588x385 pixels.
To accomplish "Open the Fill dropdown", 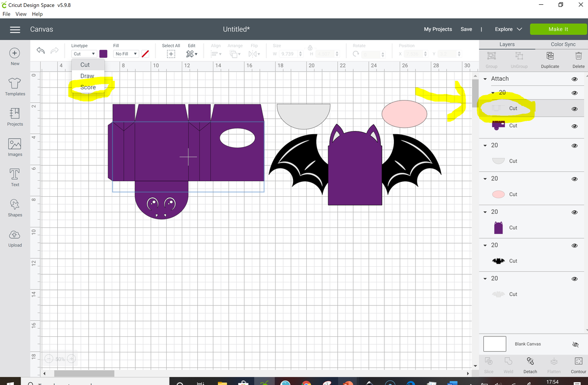I will [x=126, y=54].
